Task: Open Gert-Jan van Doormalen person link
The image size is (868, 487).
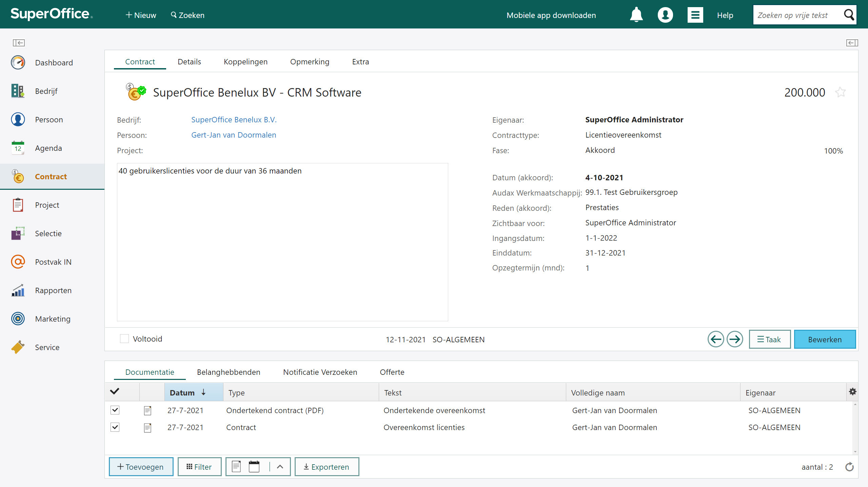Action: (x=234, y=135)
